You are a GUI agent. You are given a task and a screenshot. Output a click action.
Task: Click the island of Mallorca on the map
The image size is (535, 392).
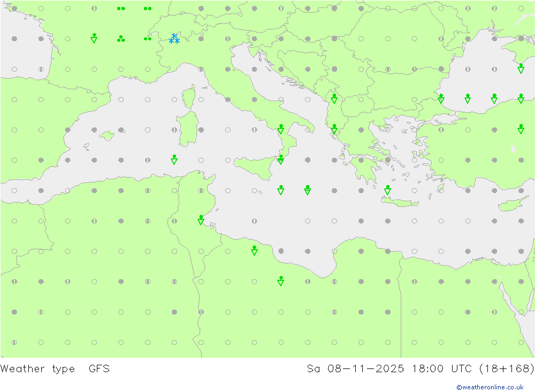pos(107,135)
